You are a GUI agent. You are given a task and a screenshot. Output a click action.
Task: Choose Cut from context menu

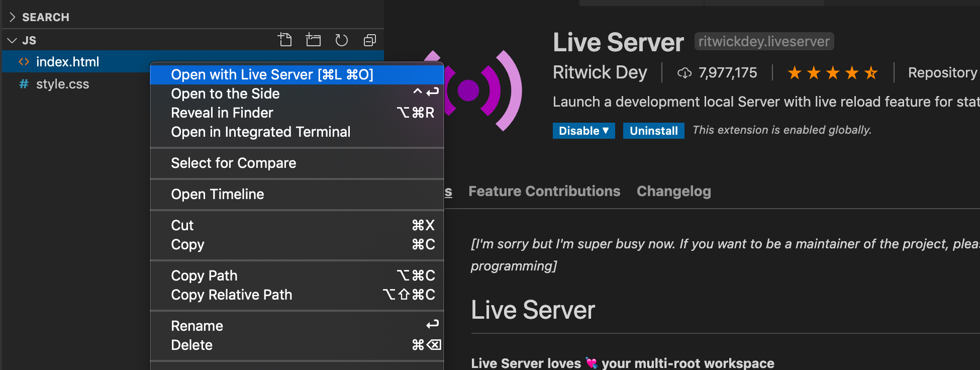(297, 225)
